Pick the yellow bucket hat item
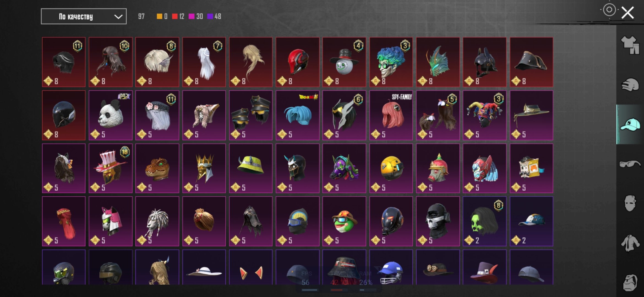 (x=251, y=168)
